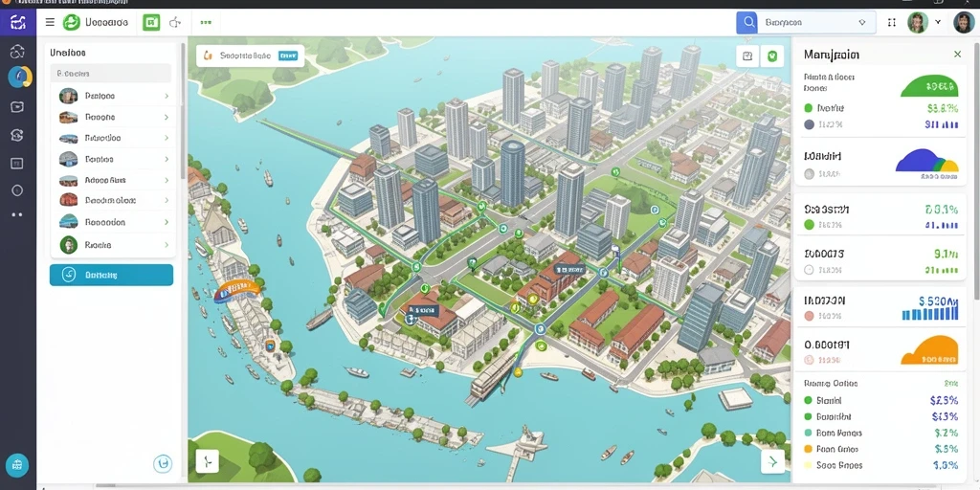Screen dimensions: 980x490
Task: Click the teal round icon at sidebar bottom
Action: 17,465
